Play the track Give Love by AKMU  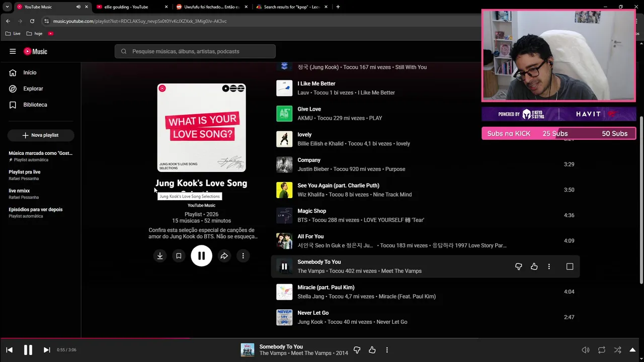tap(284, 114)
